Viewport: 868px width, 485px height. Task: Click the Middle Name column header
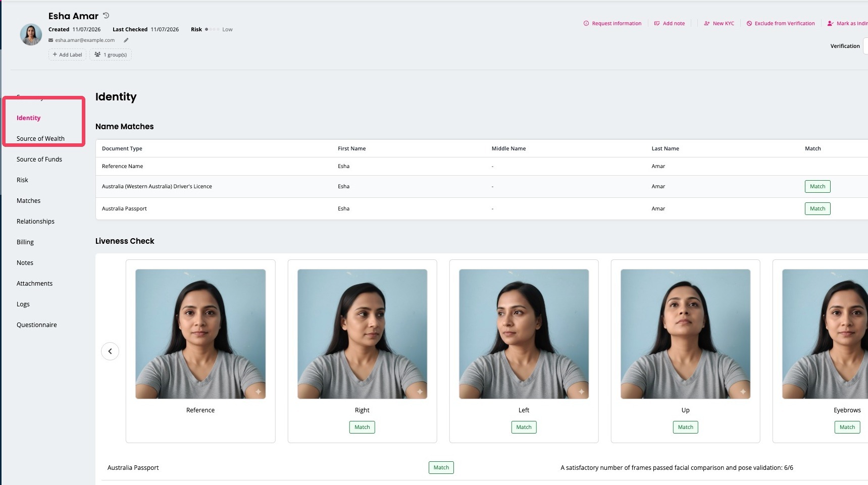coord(509,148)
